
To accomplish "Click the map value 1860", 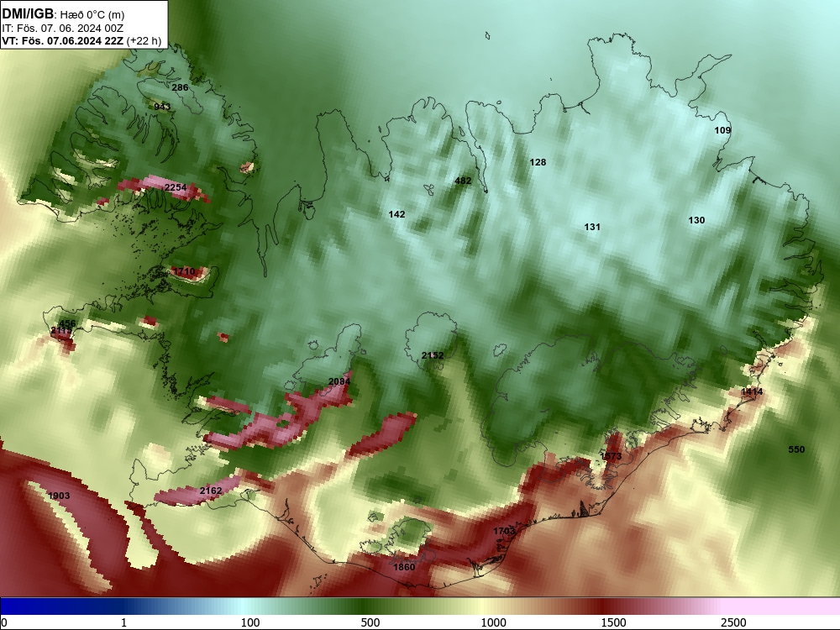I will click(404, 567).
